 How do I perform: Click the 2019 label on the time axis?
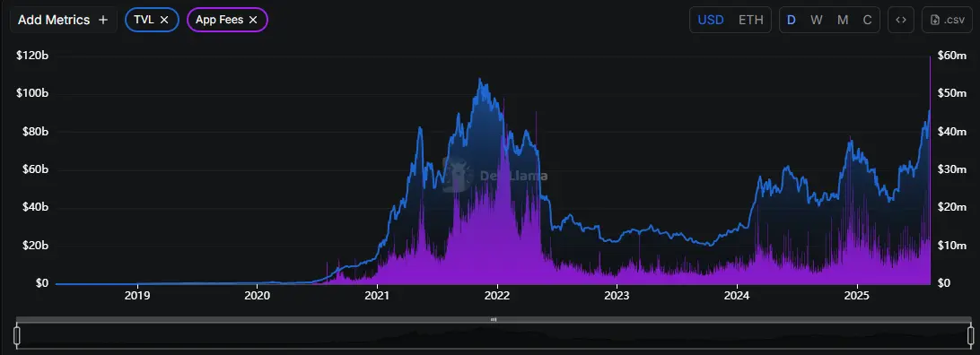(x=137, y=296)
